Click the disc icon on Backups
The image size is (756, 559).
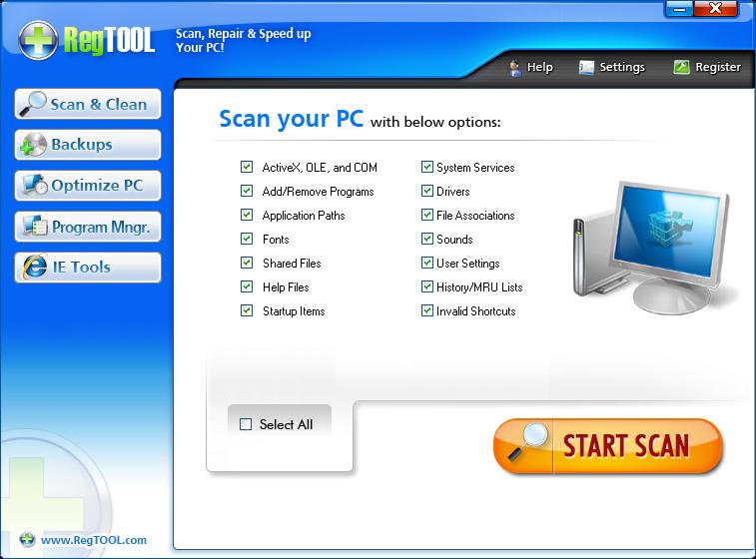pos(33,145)
